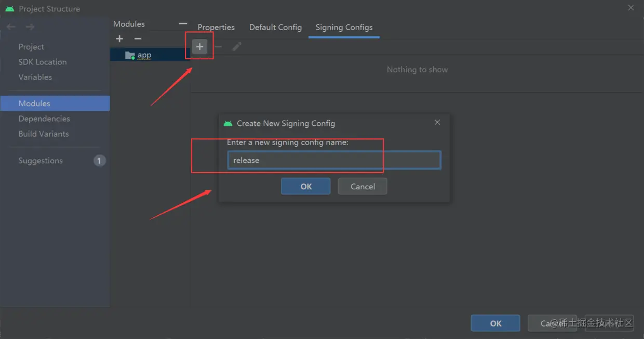The image size is (644, 339).
Task: Navigate back with the left arrow
Action: pos(11,27)
